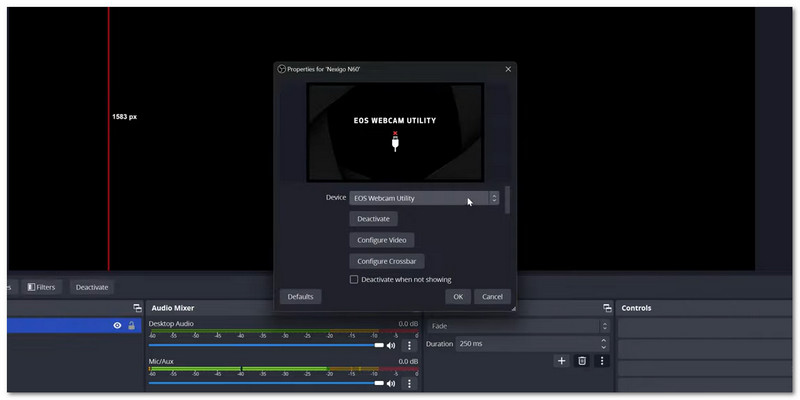This screenshot has height=400, width=800.
Task: Toggle visibility eye icon on selected source
Action: tap(117, 326)
